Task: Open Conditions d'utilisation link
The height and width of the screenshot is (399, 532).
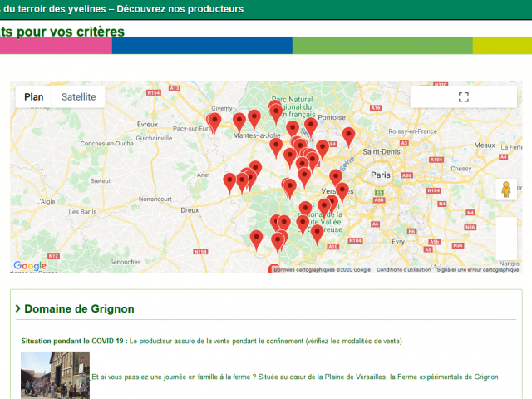Action: coord(403,269)
